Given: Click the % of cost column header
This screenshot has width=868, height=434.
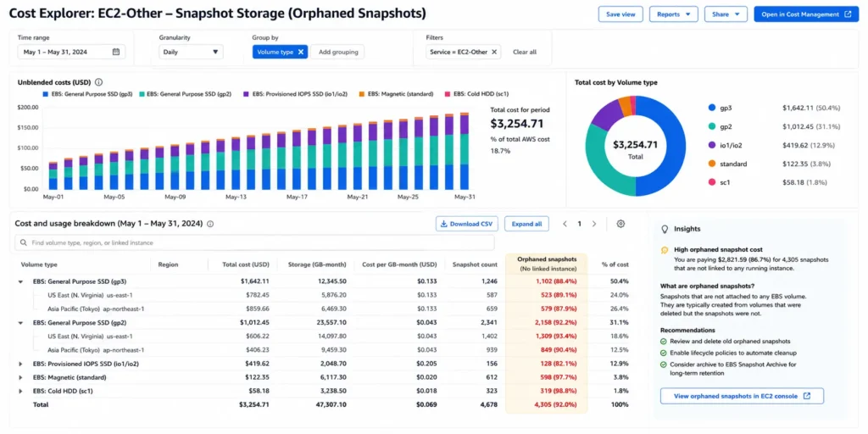Looking at the screenshot, I should pos(615,264).
